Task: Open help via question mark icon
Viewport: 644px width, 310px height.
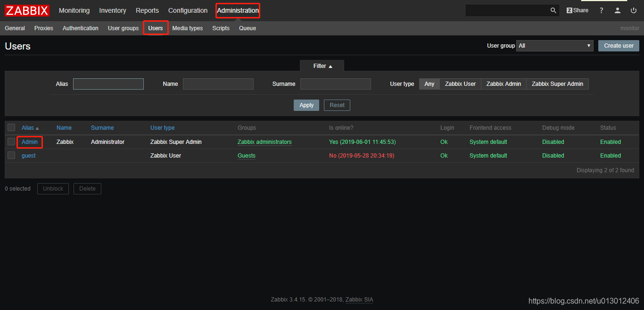Action: pyautogui.click(x=602, y=10)
